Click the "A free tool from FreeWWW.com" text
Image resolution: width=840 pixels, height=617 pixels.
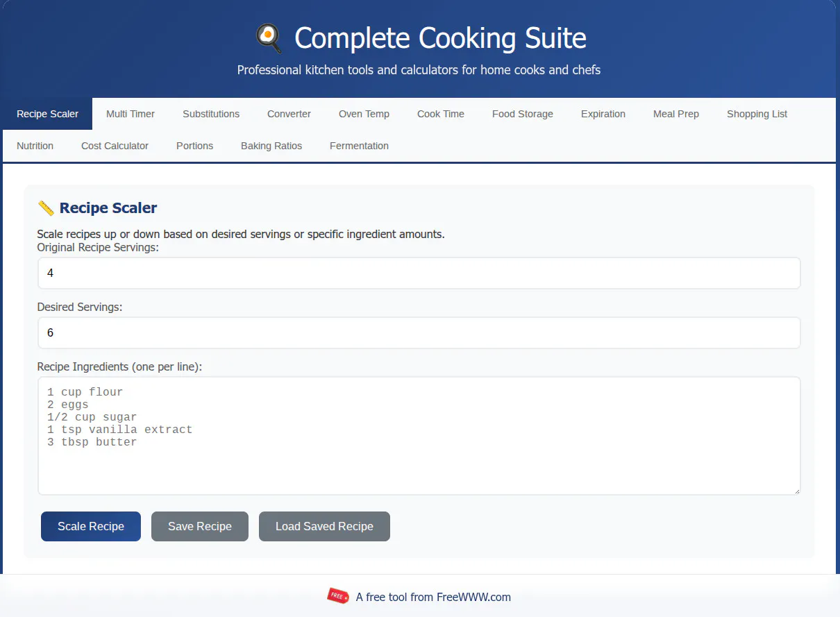click(433, 597)
